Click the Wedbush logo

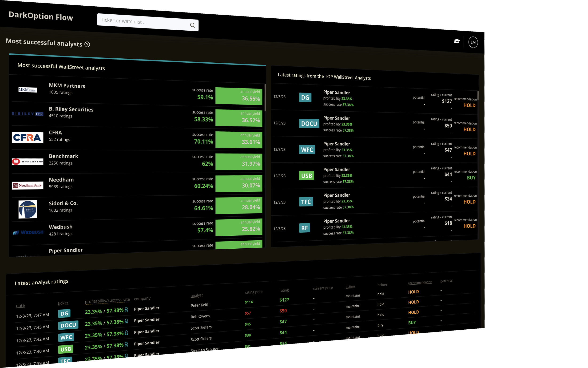28,232
